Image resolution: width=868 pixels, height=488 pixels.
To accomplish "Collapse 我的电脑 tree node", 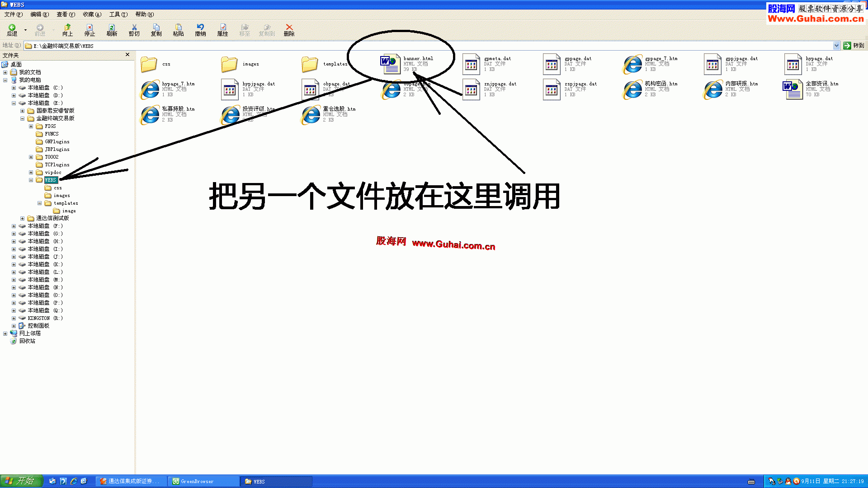I will click(5, 80).
